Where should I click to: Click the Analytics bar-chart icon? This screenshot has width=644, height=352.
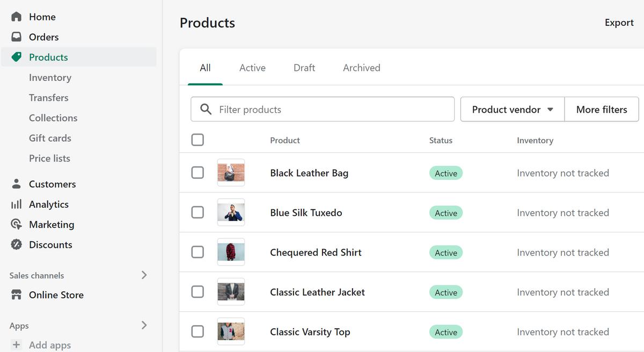(16, 204)
